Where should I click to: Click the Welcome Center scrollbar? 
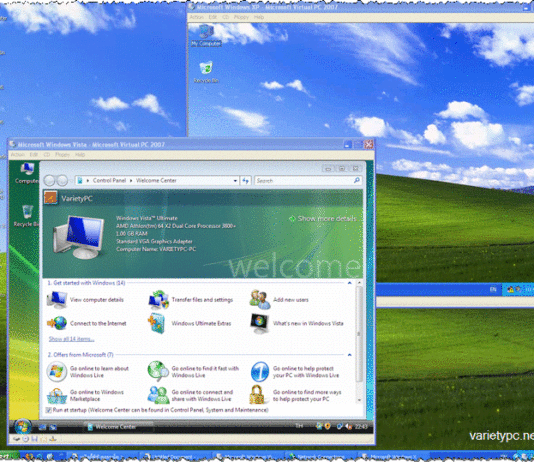click(x=359, y=341)
